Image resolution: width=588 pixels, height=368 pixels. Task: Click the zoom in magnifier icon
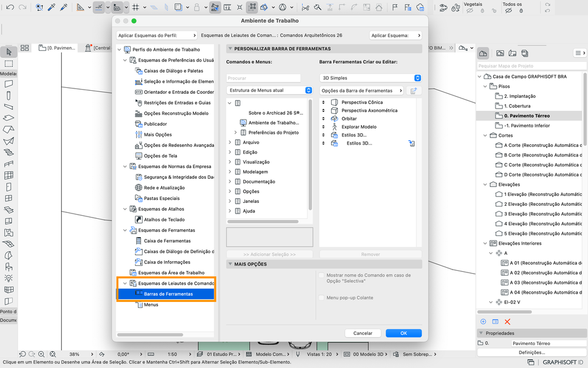coord(41,354)
